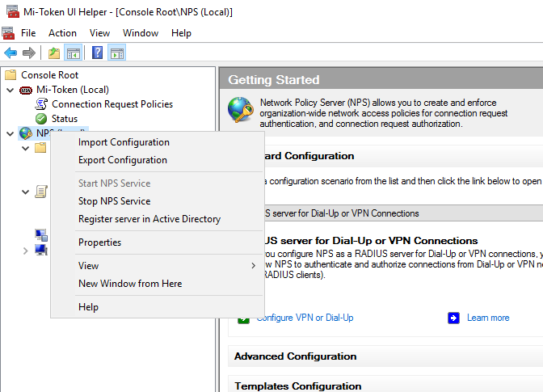Click the Mi-Token (Local) token icon
Viewport: 543px width, 392px height.
point(26,91)
